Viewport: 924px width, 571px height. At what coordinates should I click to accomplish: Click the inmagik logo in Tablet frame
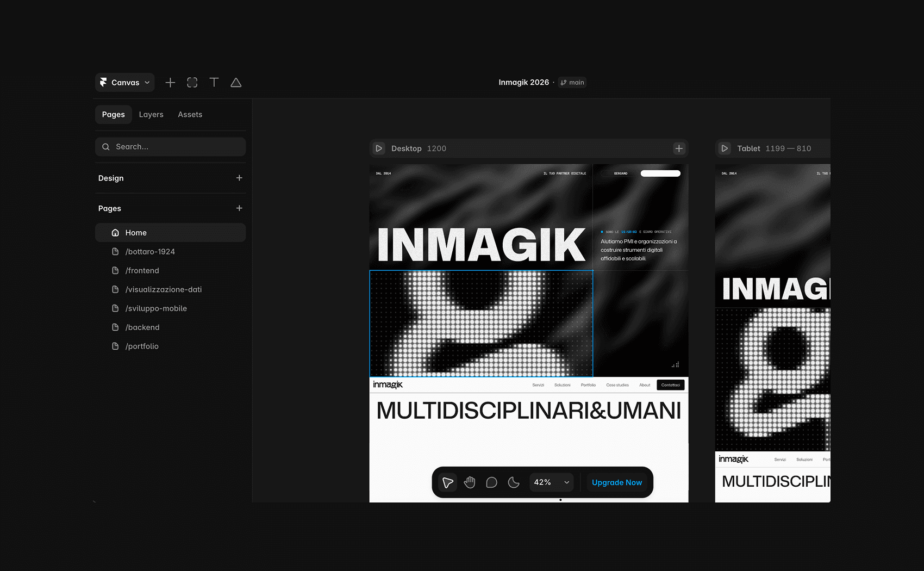pos(733,460)
